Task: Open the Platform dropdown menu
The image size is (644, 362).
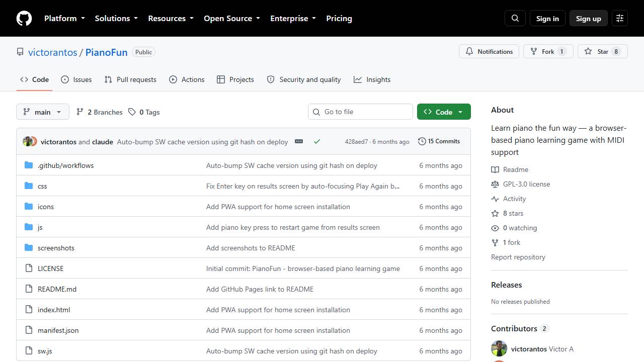Action: pos(64,18)
